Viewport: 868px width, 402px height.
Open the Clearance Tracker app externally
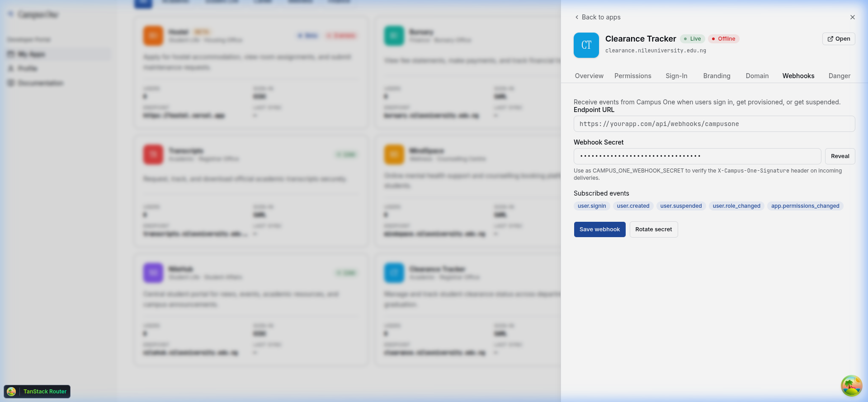pos(839,39)
